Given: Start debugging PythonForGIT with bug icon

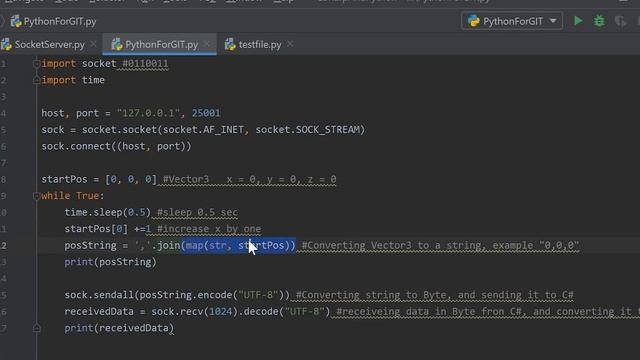Looking at the screenshot, I should click(599, 21).
